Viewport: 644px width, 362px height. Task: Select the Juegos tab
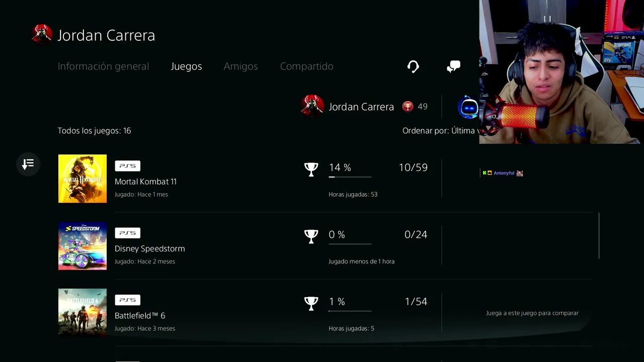pyautogui.click(x=186, y=66)
